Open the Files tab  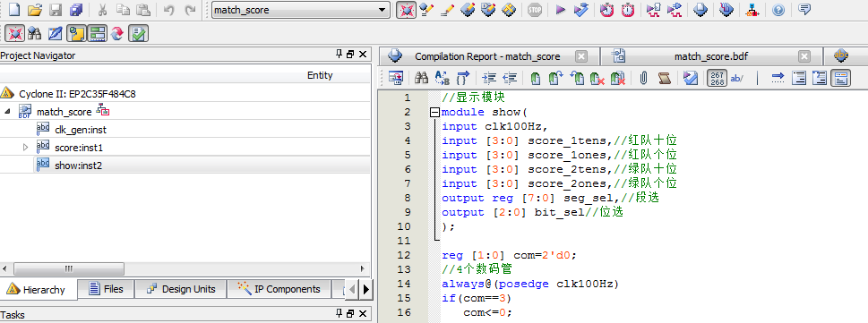(106, 289)
